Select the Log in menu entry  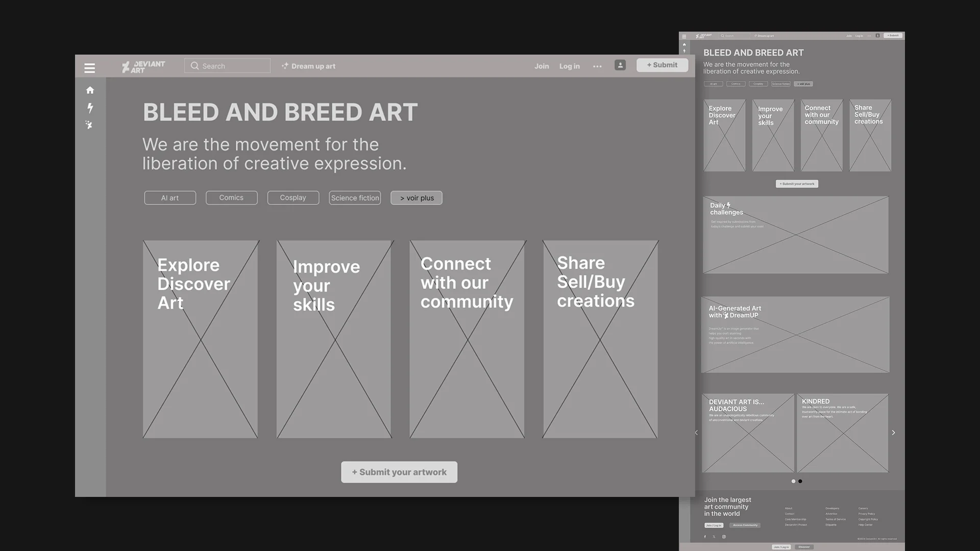[569, 66]
